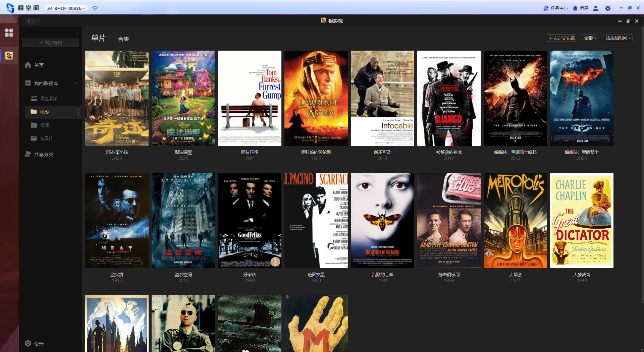The image size is (644, 352).
Task: Click the user account icon
Action: click(596, 8)
